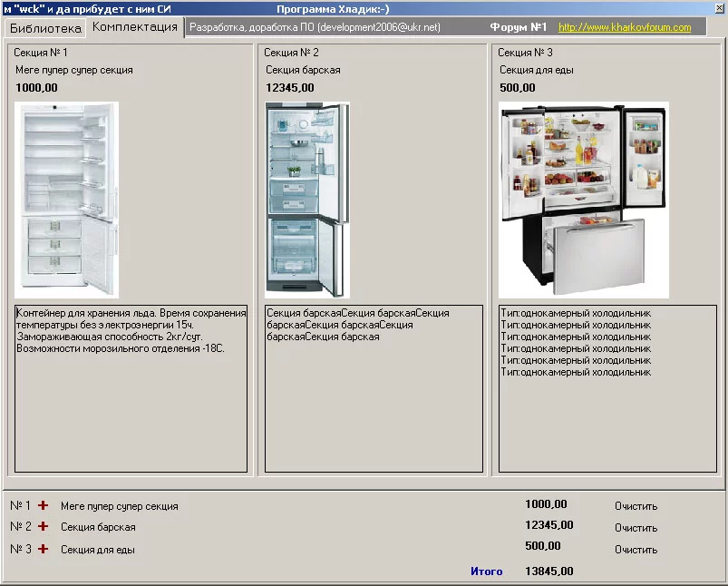Click the Секция барская description box
Screen dimensions: 728x586
click(x=374, y=388)
